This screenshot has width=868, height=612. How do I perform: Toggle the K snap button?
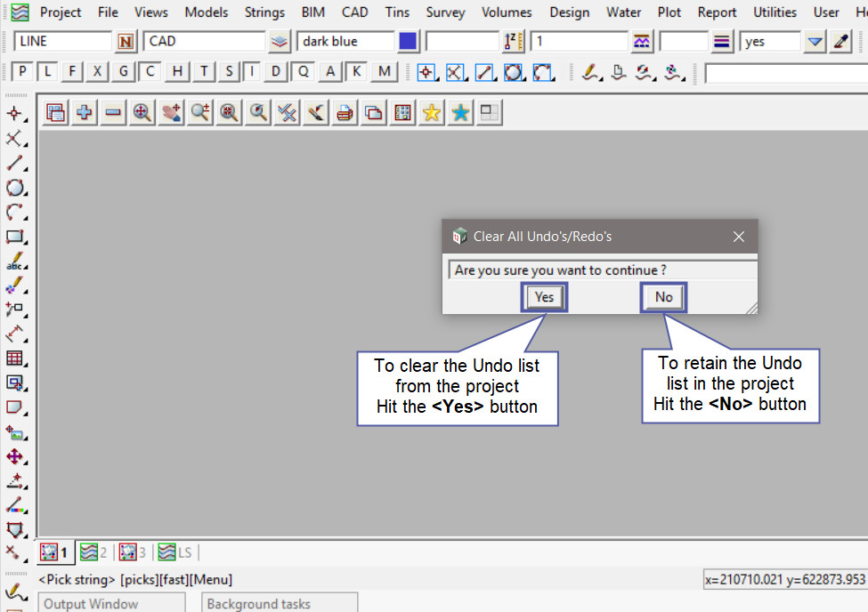(x=357, y=72)
